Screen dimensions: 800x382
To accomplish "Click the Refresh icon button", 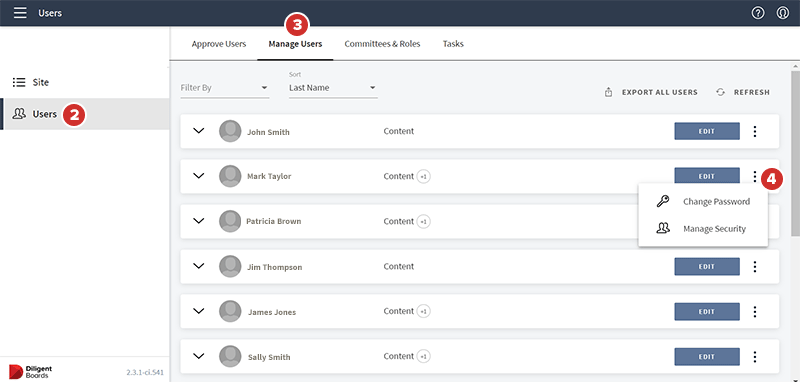I will pyautogui.click(x=720, y=92).
